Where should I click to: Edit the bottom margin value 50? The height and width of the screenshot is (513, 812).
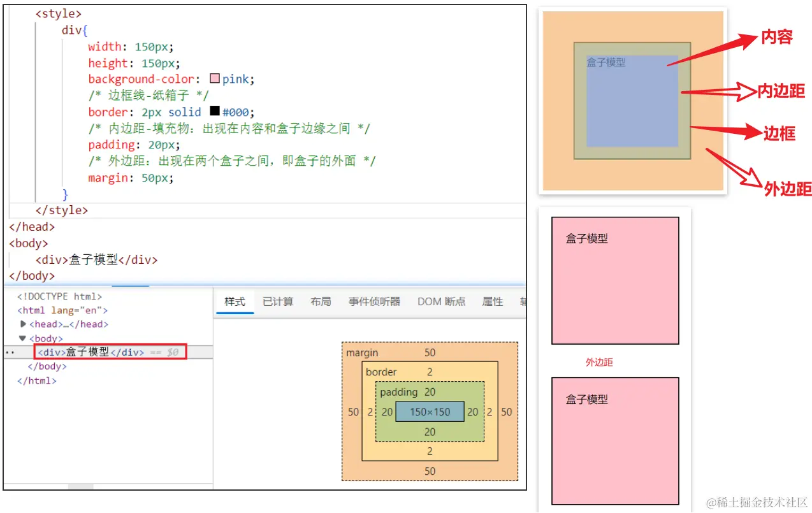(430, 471)
